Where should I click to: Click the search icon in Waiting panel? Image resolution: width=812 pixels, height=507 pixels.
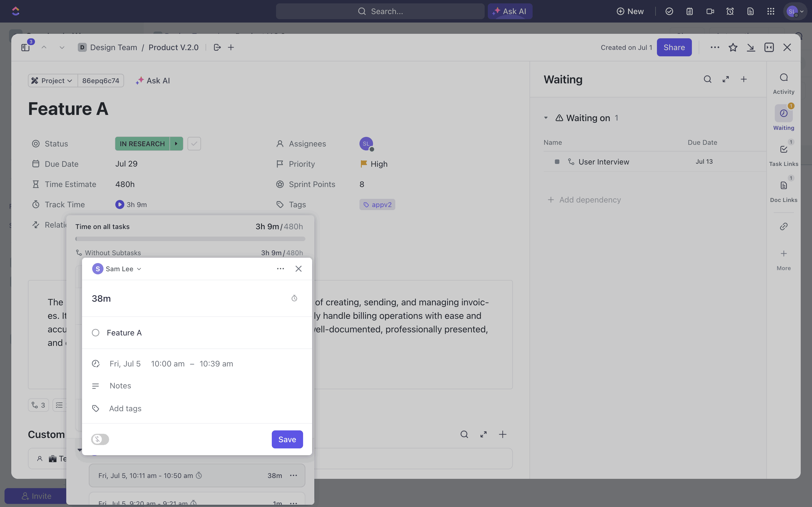pos(707,79)
